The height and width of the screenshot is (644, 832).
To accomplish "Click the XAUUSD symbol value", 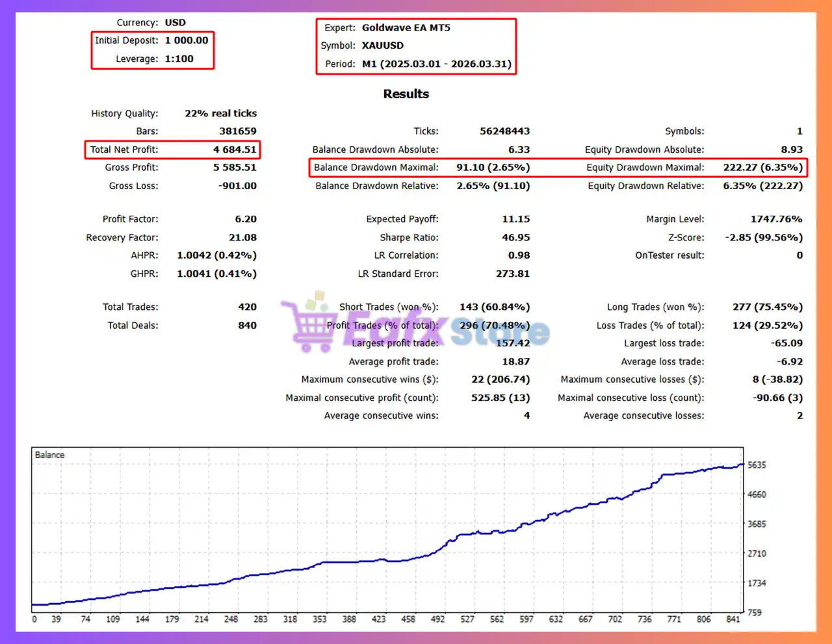I will (x=382, y=45).
